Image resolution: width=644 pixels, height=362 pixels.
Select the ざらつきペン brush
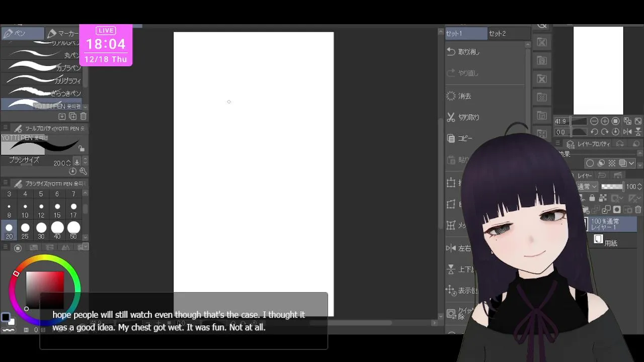click(x=41, y=93)
